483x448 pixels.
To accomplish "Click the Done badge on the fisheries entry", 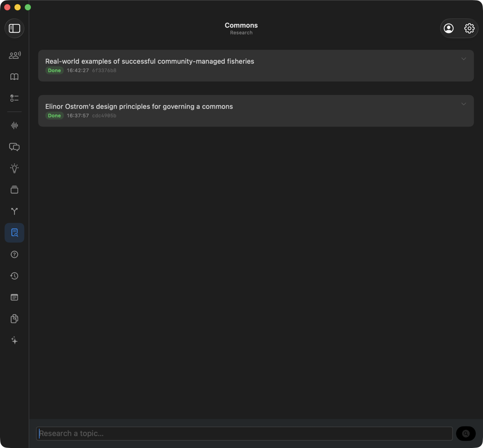I will coord(55,71).
